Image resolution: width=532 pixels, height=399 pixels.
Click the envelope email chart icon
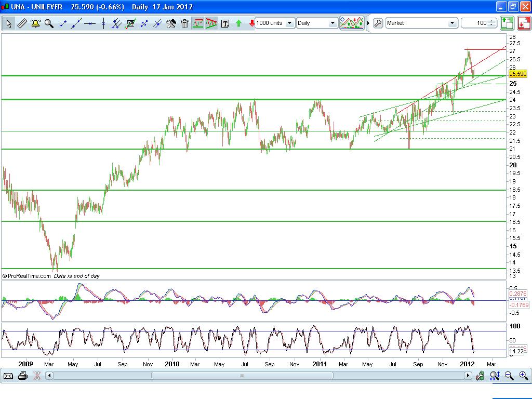(8, 376)
